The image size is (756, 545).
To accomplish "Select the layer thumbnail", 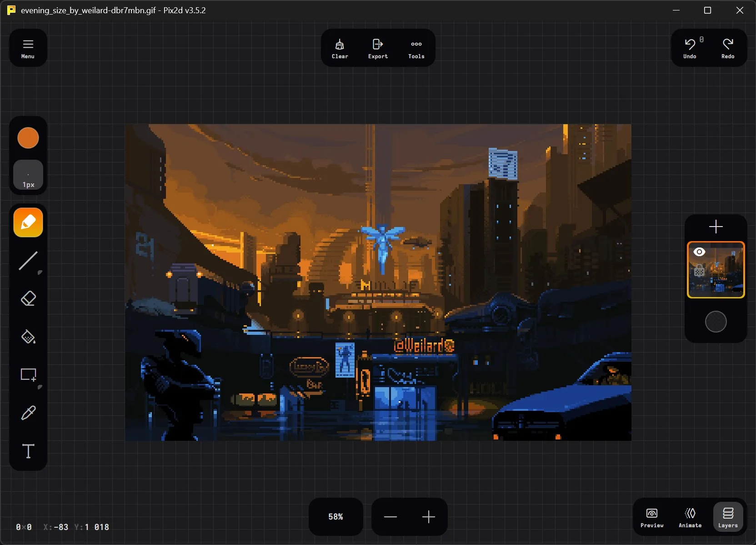I will tap(716, 270).
